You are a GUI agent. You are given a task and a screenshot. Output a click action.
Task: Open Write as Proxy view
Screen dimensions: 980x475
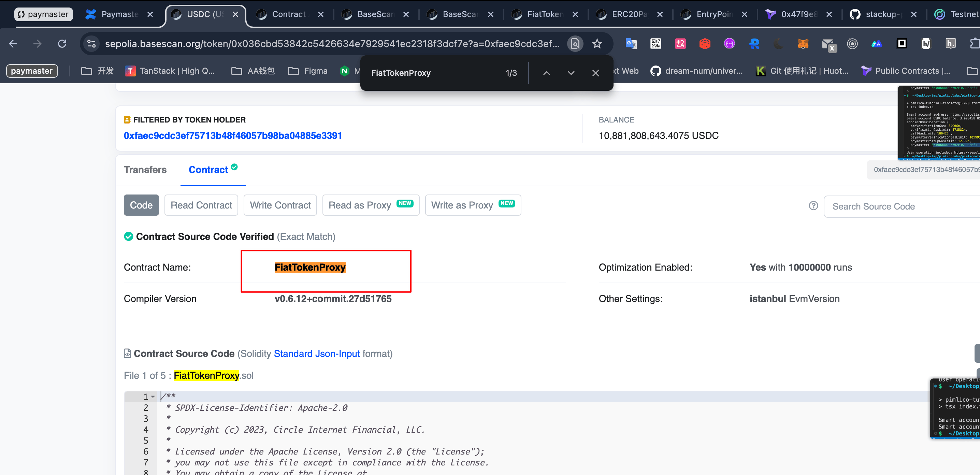473,205
